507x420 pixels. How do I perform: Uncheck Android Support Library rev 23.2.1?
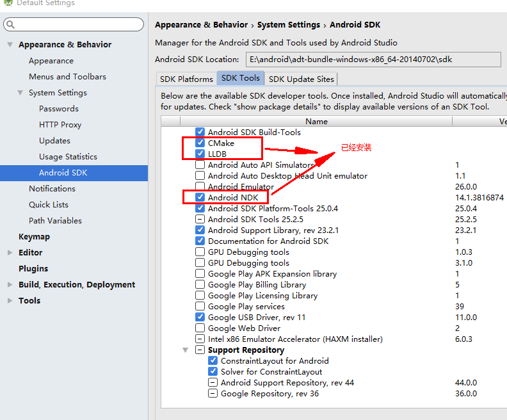tap(200, 230)
